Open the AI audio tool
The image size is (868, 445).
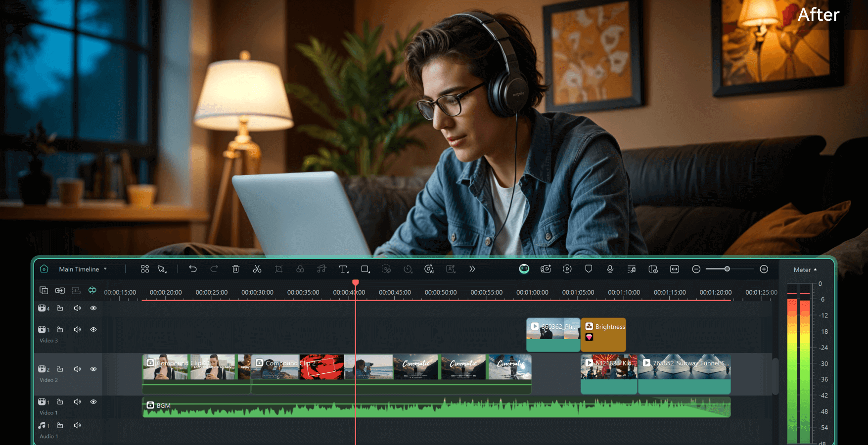coord(429,269)
